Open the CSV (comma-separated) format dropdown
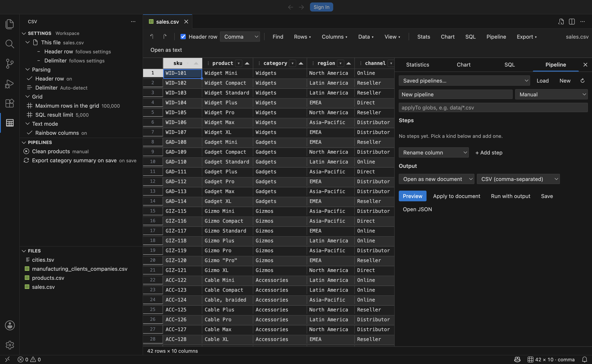The width and height of the screenshot is (592, 364). coord(518,179)
